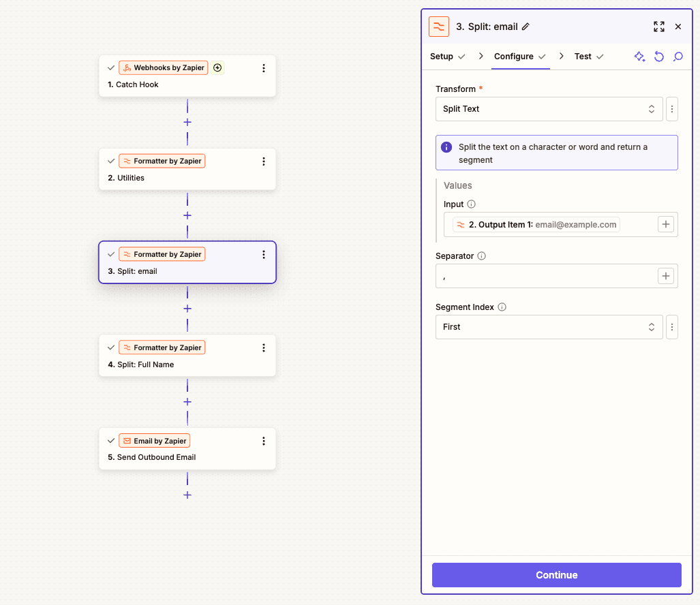The height and width of the screenshot is (605, 700).
Task: Select the 5. Send Outbound Email step card
Action: [x=187, y=449]
